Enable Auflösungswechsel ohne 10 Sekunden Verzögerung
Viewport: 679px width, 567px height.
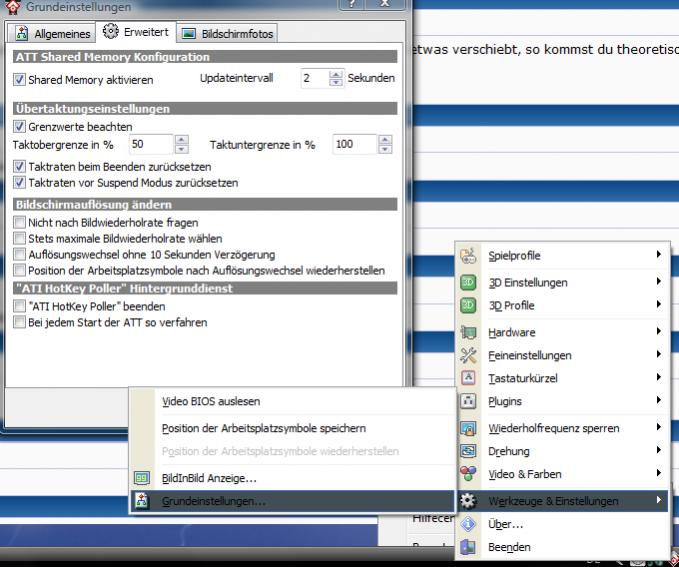[x=19, y=254]
